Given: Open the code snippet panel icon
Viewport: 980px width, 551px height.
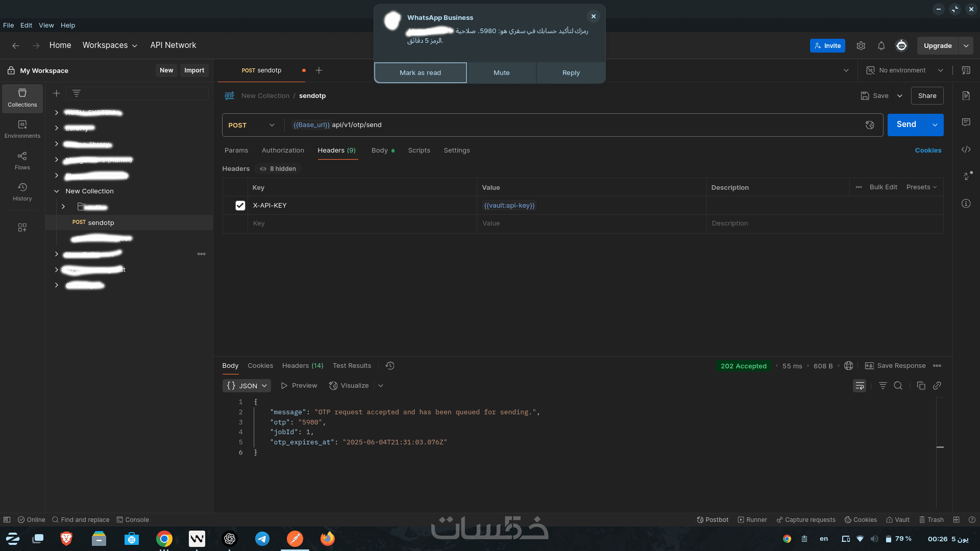Looking at the screenshot, I should [966, 149].
